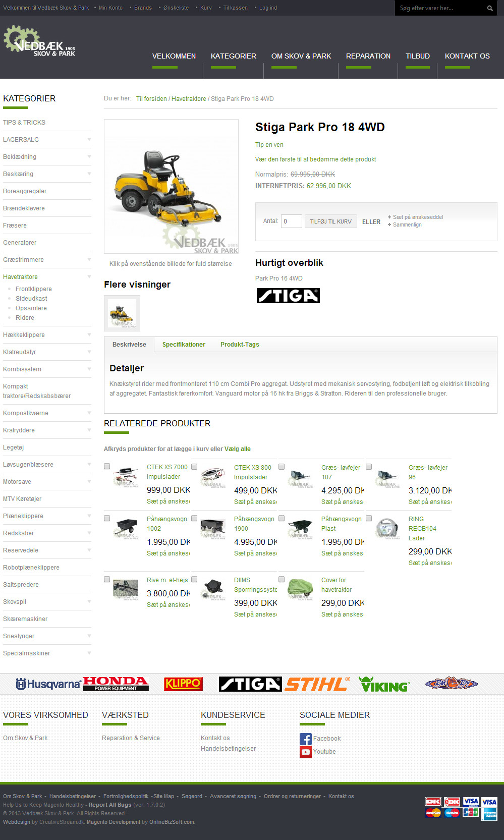
Task: Expand the Plæneklippere category arrow
Action: [89, 516]
